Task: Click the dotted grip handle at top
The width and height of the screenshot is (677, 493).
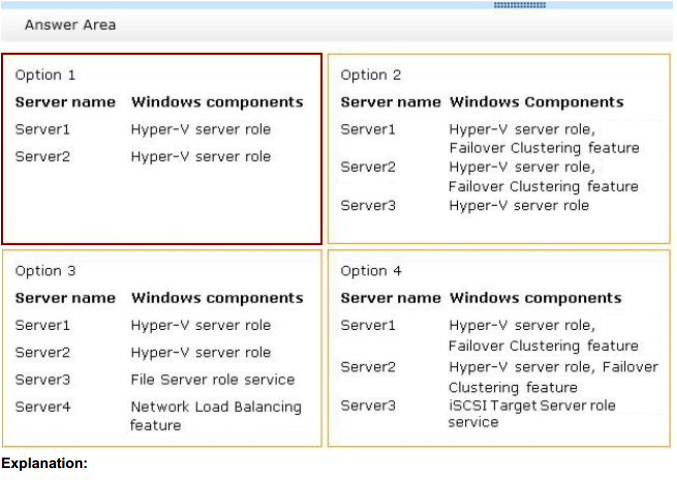Action: [520, 5]
